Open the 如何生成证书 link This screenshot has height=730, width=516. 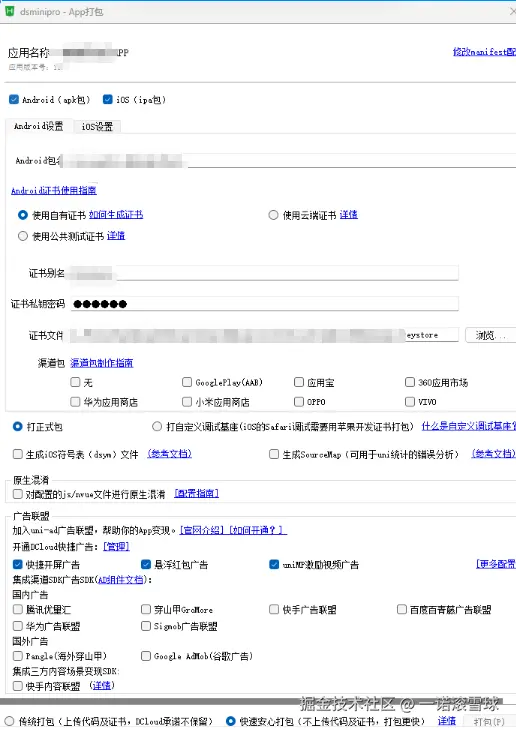116,215
